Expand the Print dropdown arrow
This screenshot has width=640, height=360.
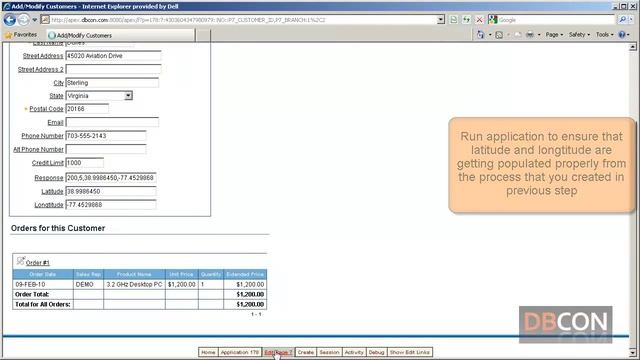pos(539,35)
